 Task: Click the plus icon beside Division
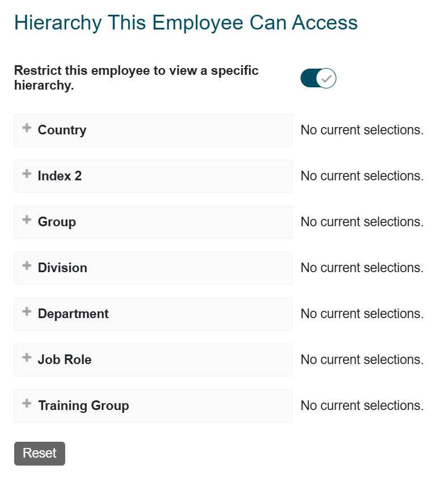pos(27,265)
